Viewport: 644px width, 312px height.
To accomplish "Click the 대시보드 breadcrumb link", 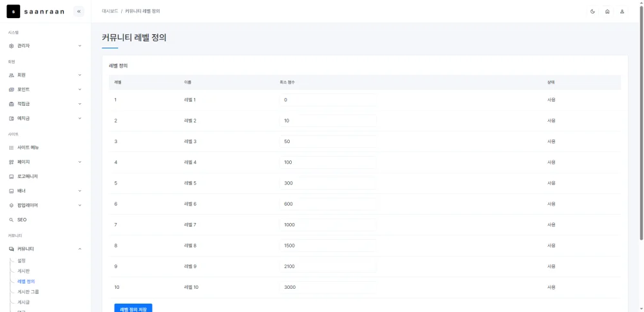I will 109,12.
